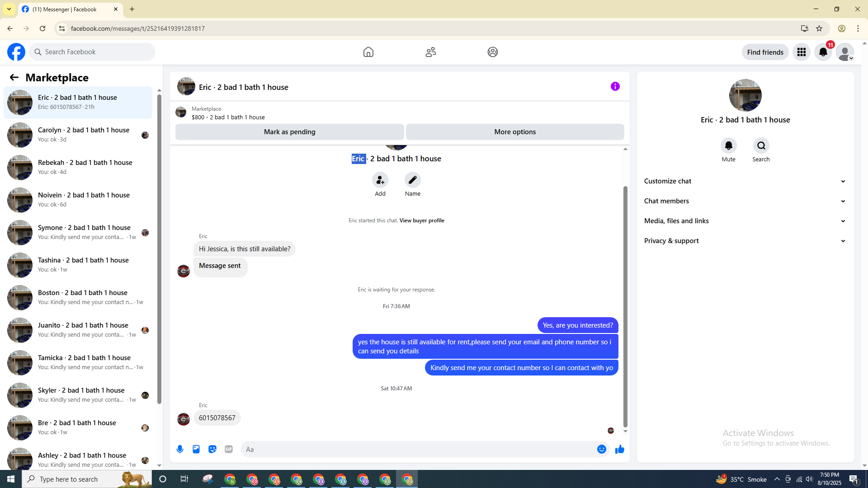The image size is (868, 488).
Task: Send a thumbs-up like
Action: click(619, 449)
